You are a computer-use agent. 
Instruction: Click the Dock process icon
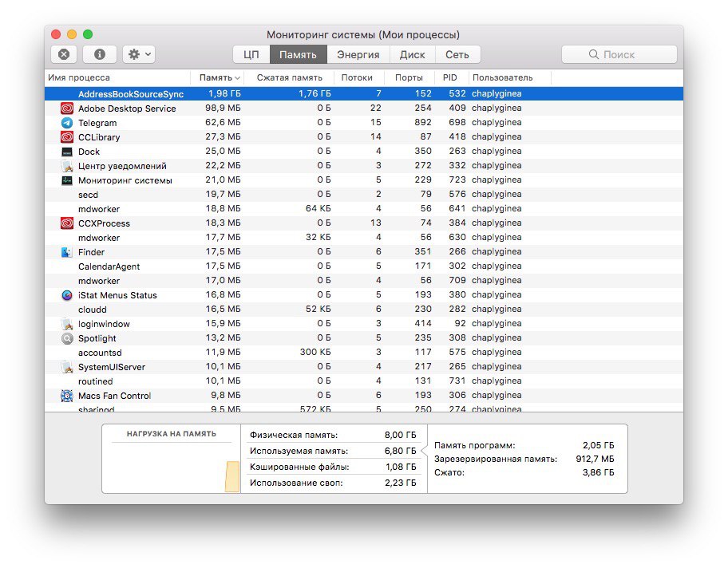click(x=67, y=152)
